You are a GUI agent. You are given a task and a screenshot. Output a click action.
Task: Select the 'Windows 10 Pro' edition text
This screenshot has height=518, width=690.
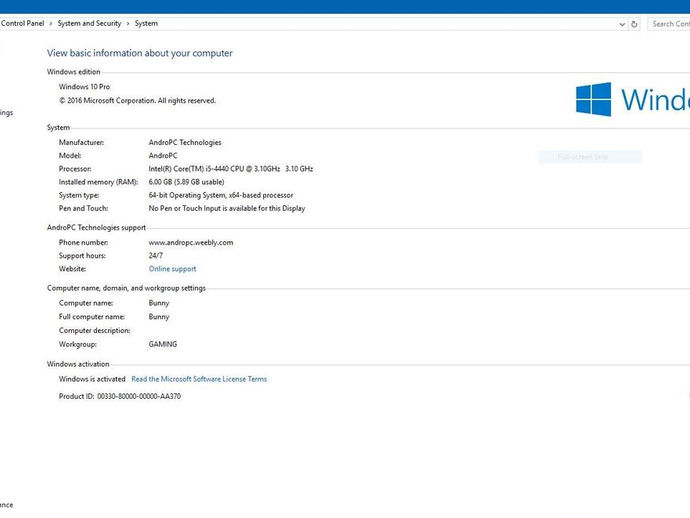coord(84,87)
